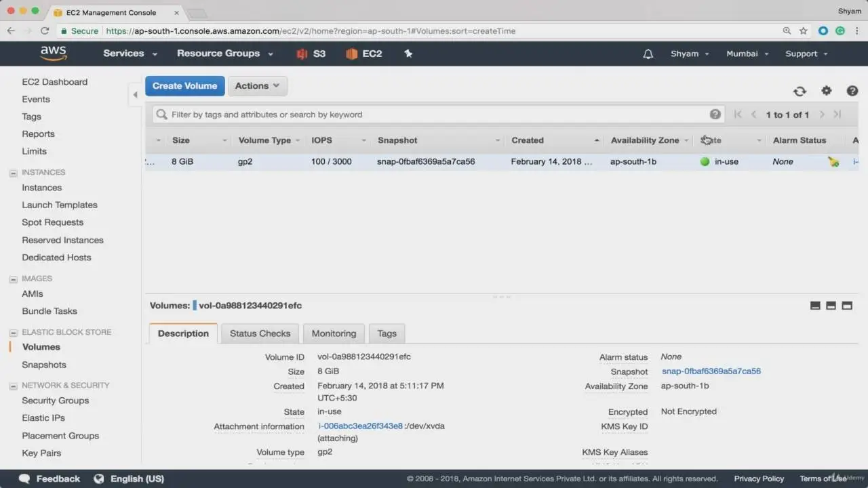Go to the first page of results
Image resolution: width=868 pixels, height=488 pixels.
coord(738,115)
